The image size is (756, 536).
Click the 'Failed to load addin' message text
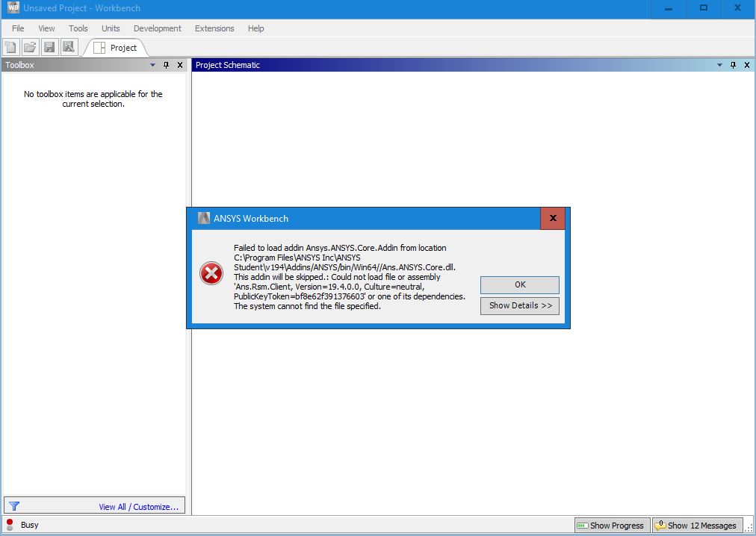(x=349, y=277)
